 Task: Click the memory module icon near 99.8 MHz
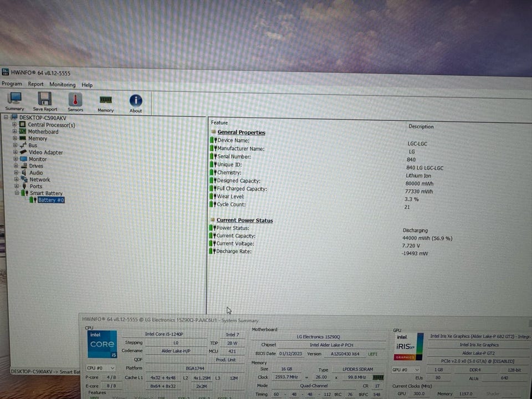(x=378, y=377)
